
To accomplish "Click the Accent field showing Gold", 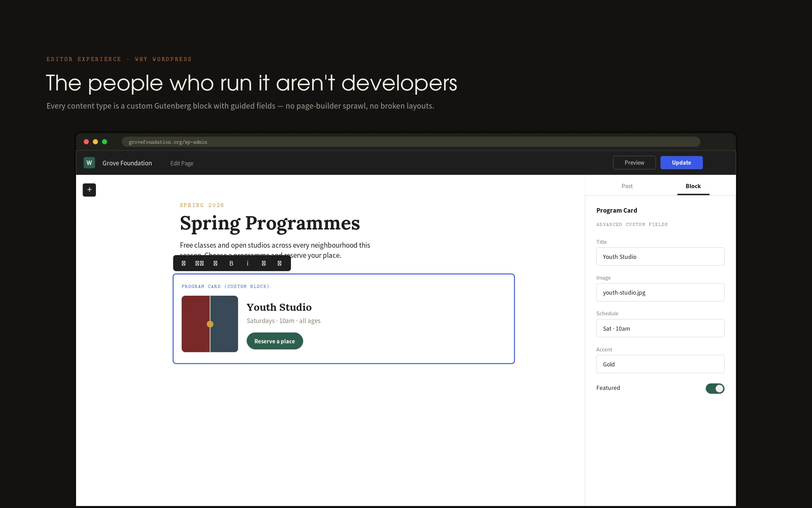I will tap(660, 364).
